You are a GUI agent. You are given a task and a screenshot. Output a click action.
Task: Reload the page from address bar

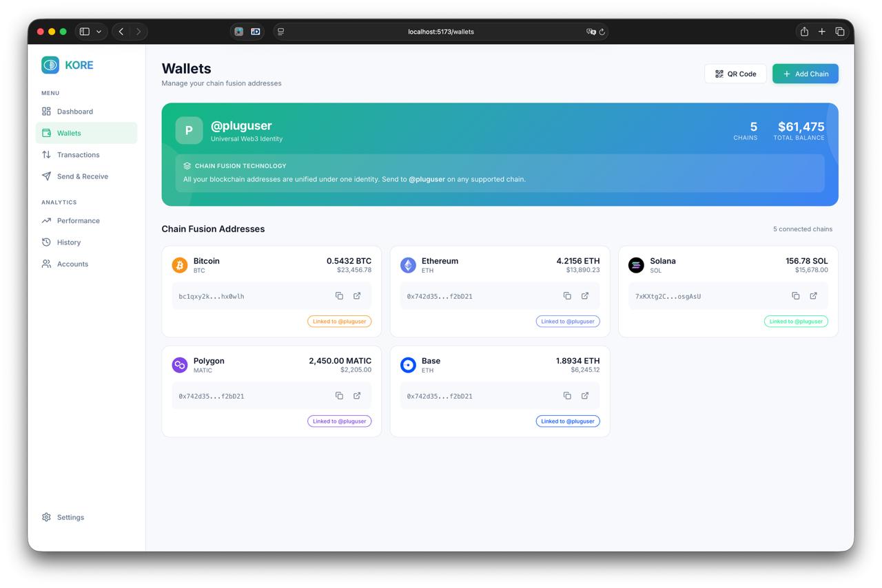coord(602,32)
